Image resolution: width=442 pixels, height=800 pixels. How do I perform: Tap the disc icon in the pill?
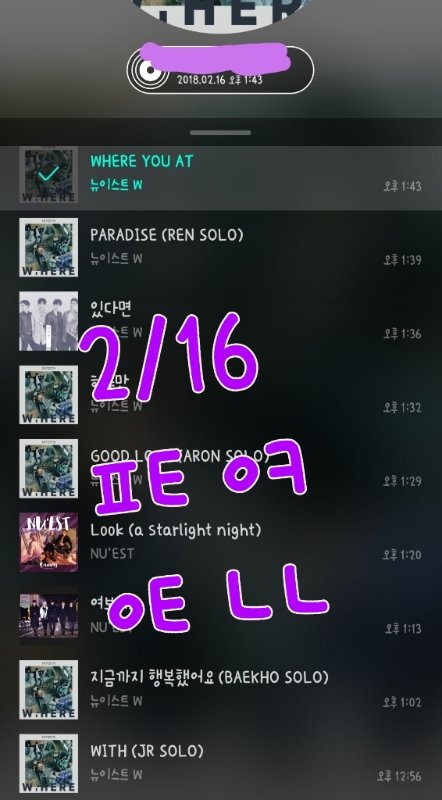(148, 70)
